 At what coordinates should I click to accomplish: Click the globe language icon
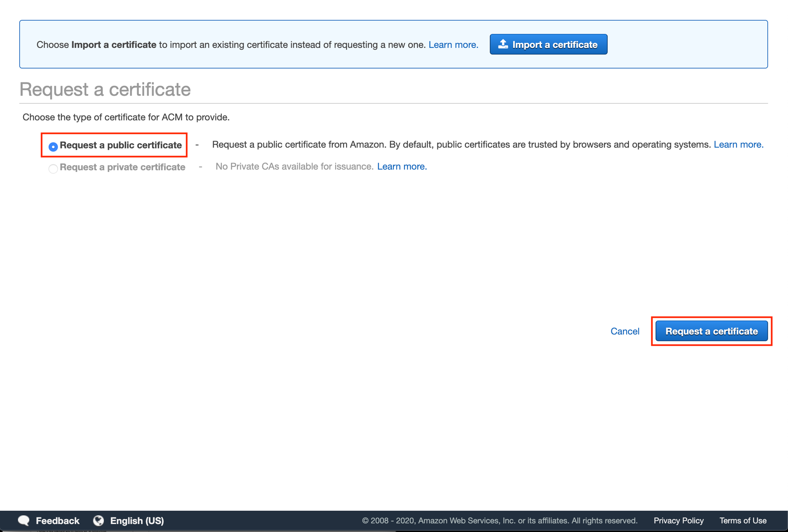[98, 520]
